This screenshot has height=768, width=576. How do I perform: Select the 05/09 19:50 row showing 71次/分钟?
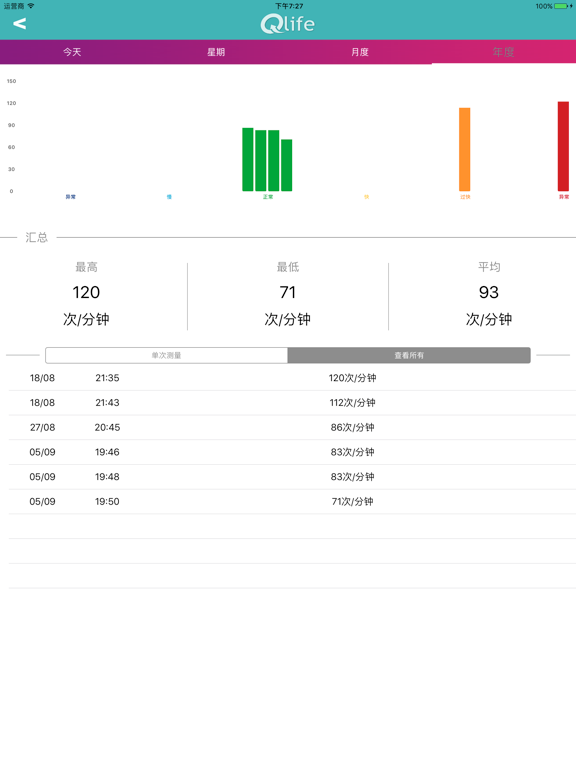[x=292, y=502]
